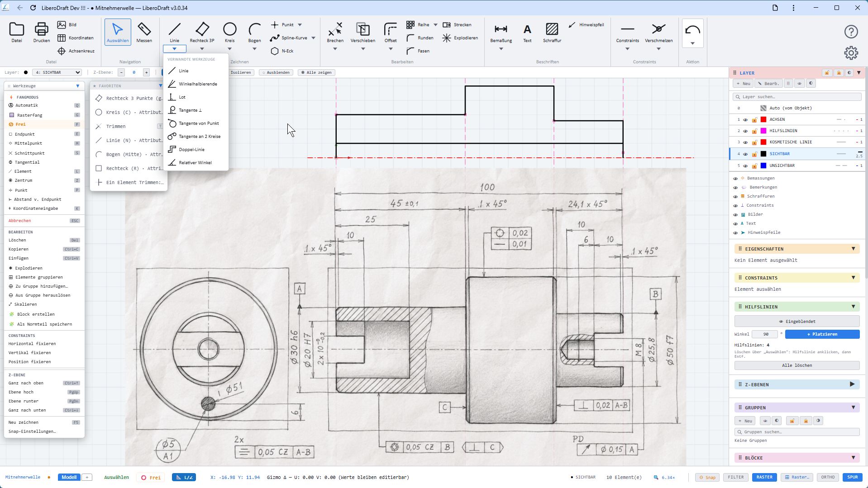
Task: Click the Alle zeigen button
Action: point(316,72)
